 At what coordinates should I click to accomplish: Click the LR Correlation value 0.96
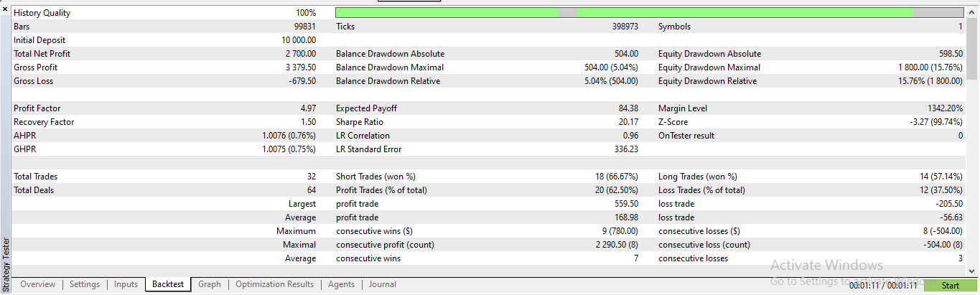[630, 136]
